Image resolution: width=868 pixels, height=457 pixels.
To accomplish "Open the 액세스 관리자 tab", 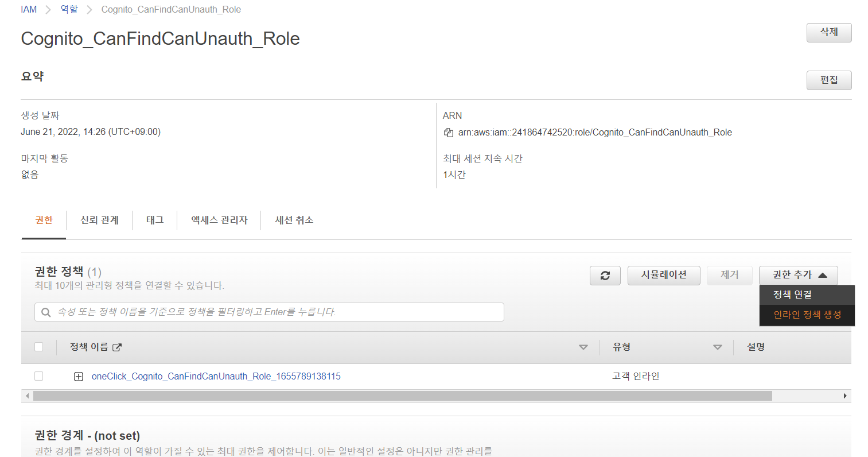I will [219, 220].
